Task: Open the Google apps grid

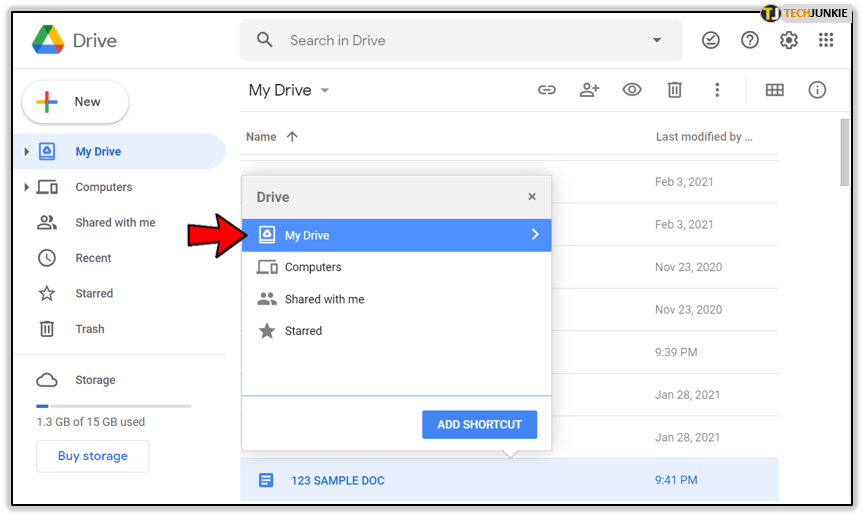Action: tap(826, 40)
